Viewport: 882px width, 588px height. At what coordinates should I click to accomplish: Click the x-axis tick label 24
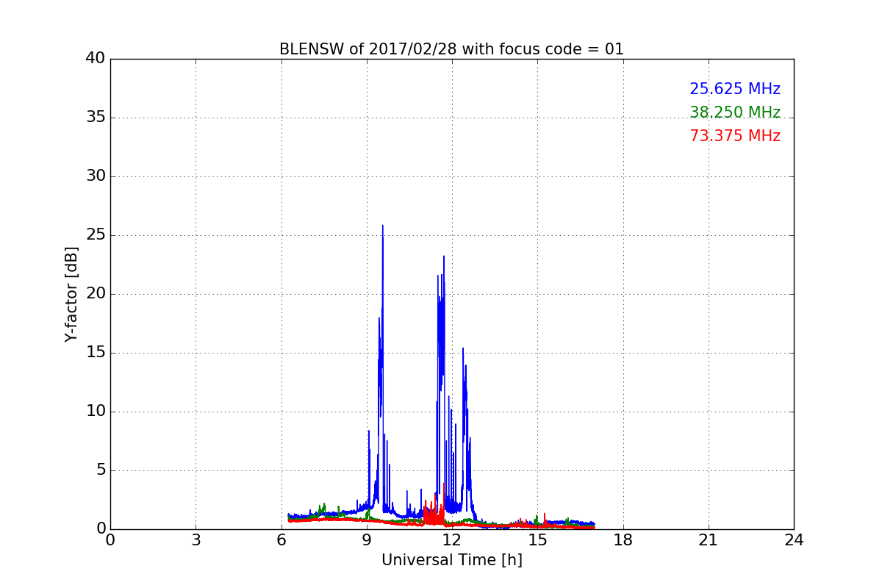coord(794,540)
